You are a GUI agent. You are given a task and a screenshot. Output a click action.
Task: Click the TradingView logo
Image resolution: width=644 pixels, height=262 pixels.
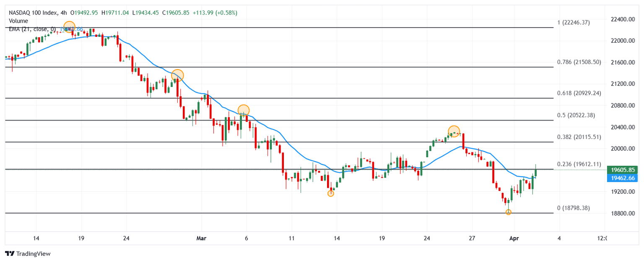coord(27,254)
